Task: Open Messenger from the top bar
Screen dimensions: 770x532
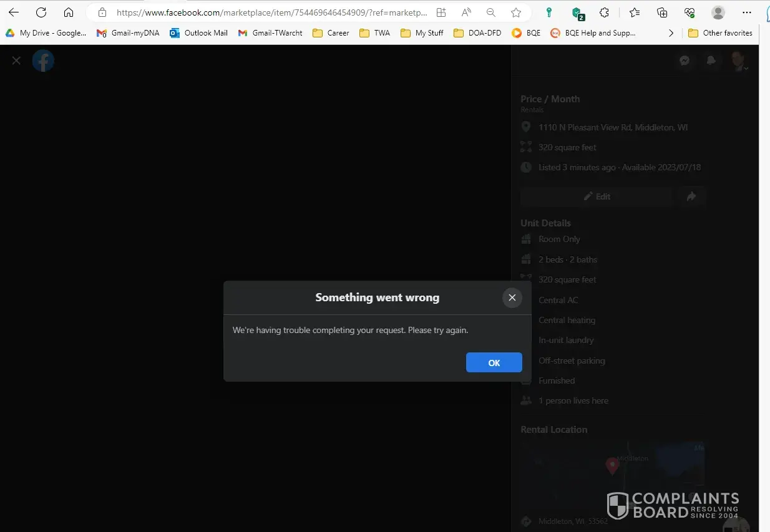Action: point(685,60)
